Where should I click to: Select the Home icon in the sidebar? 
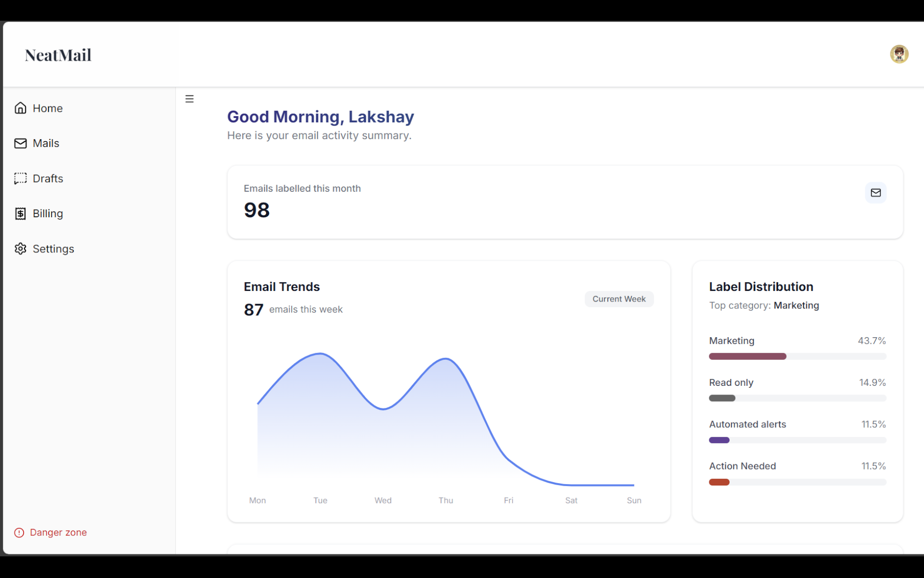[20, 108]
